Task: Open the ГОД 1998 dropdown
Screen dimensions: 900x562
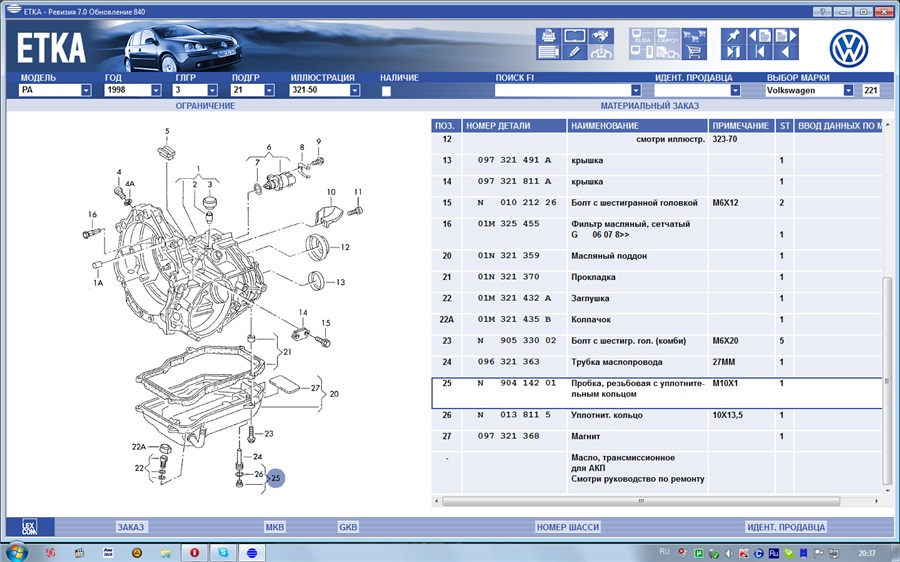Action: pyautogui.click(x=156, y=90)
